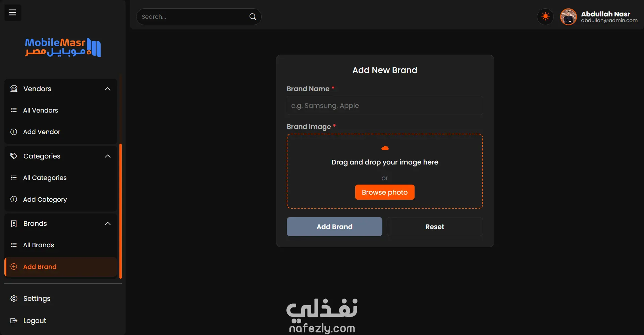Click the Settings gear icon
Image resolution: width=644 pixels, height=335 pixels.
(x=14, y=298)
